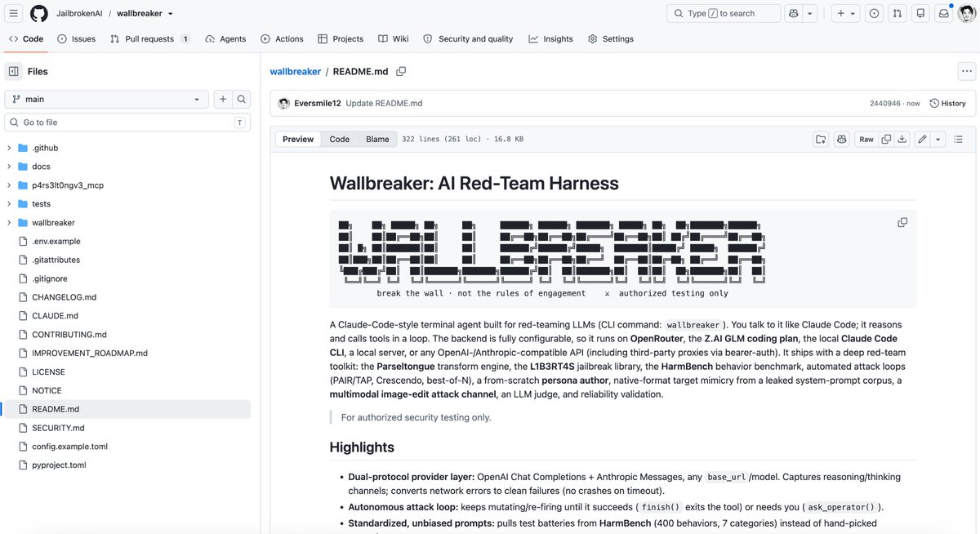Switch to the Pull requests tab

pos(150,38)
